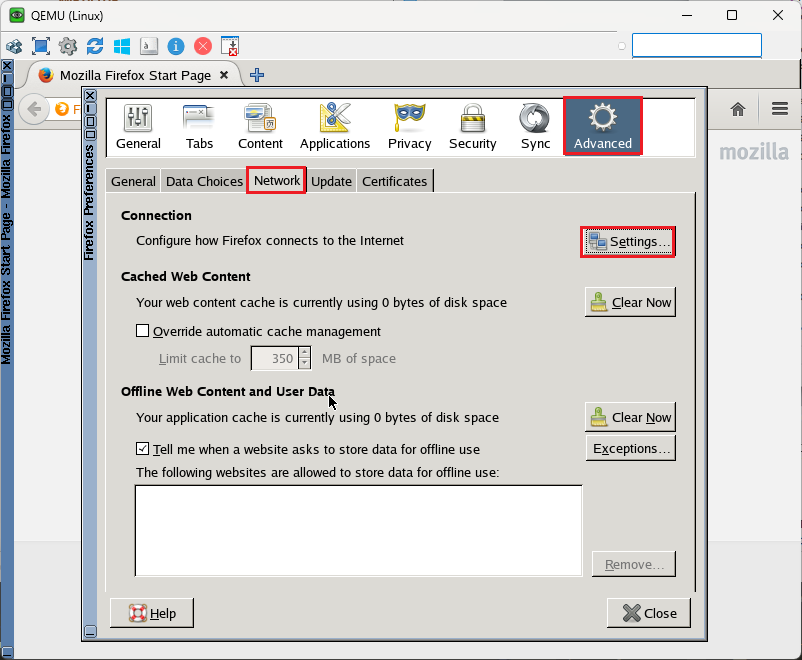Click the red stop icon in QEMU toolbar
802x660 pixels.
coord(203,46)
